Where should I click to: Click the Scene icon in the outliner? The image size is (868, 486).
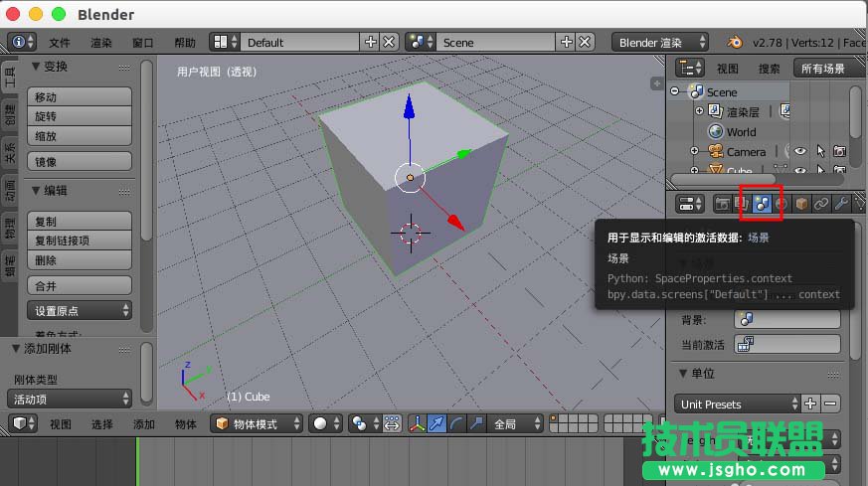point(696,91)
